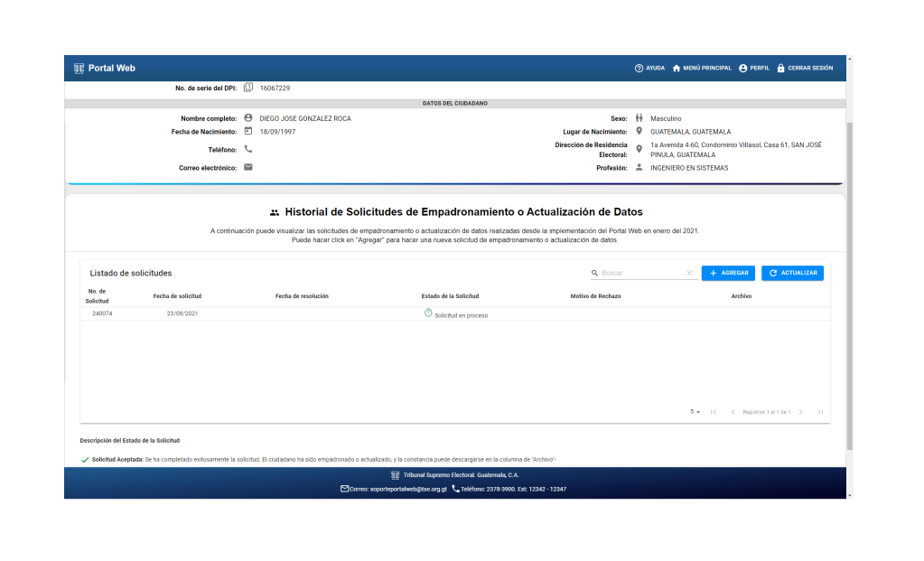Click the location pin by Lugar de Nacimiento
The height and width of the screenshot is (561, 924).
(639, 131)
